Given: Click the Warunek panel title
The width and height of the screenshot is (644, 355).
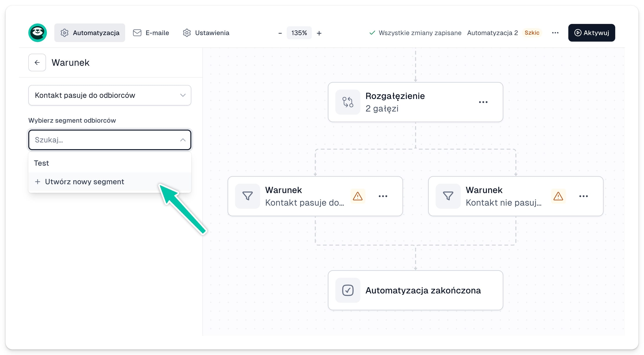Looking at the screenshot, I should 71,62.
